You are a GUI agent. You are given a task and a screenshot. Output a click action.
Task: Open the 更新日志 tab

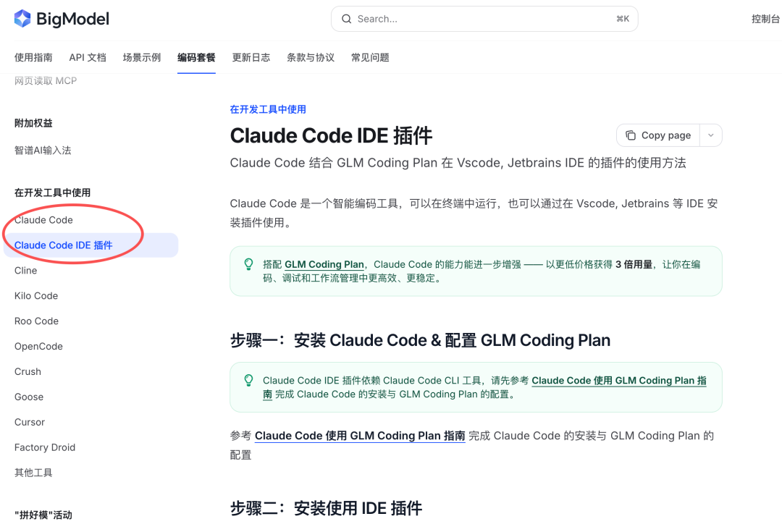[251, 57]
